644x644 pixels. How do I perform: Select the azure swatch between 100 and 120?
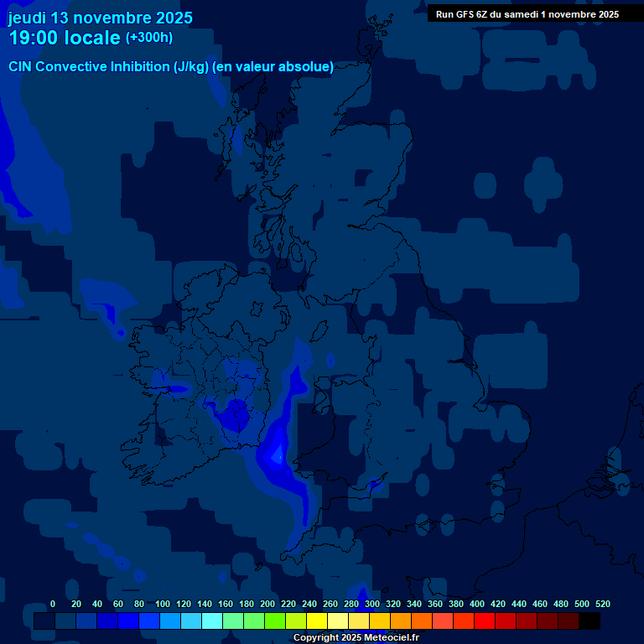[x=170, y=621]
